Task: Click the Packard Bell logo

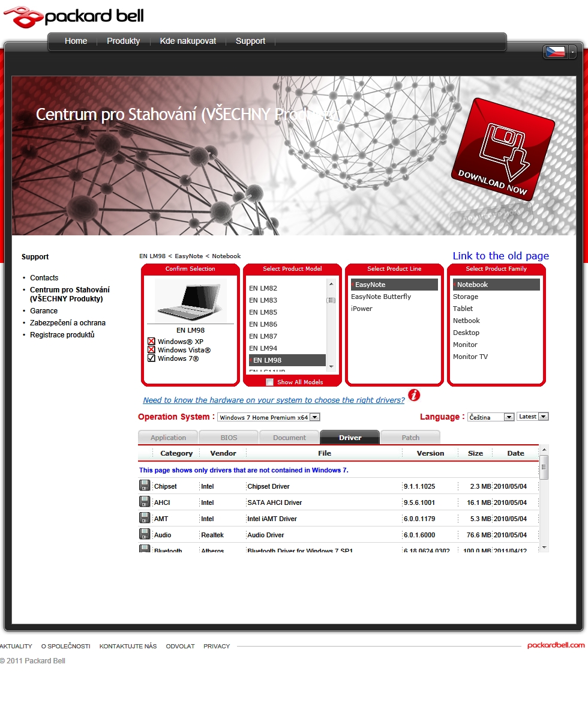Action: (73, 17)
